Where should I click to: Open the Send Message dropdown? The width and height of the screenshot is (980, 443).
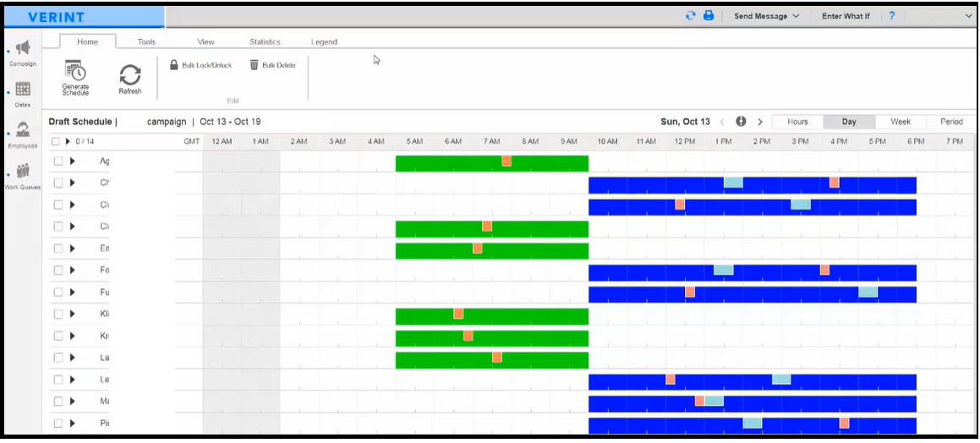[767, 16]
